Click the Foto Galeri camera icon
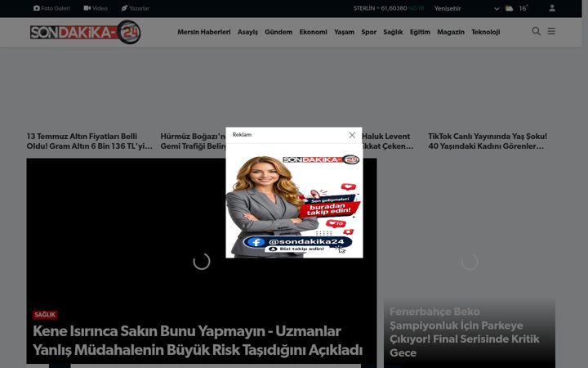The image size is (588, 368). (x=37, y=8)
